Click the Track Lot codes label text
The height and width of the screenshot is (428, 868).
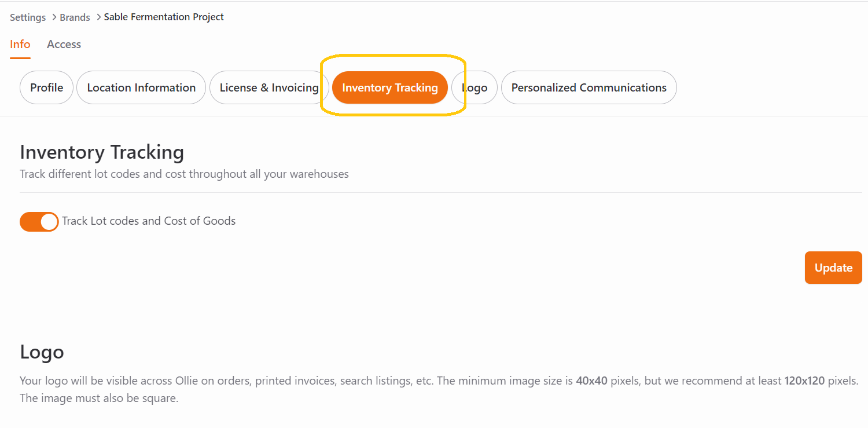pyautogui.click(x=149, y=221)
